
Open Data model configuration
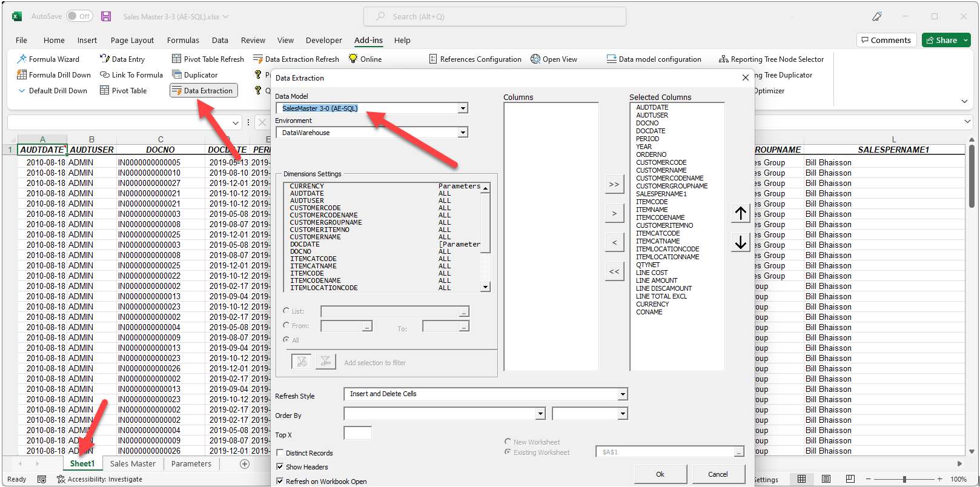(654, 59)
